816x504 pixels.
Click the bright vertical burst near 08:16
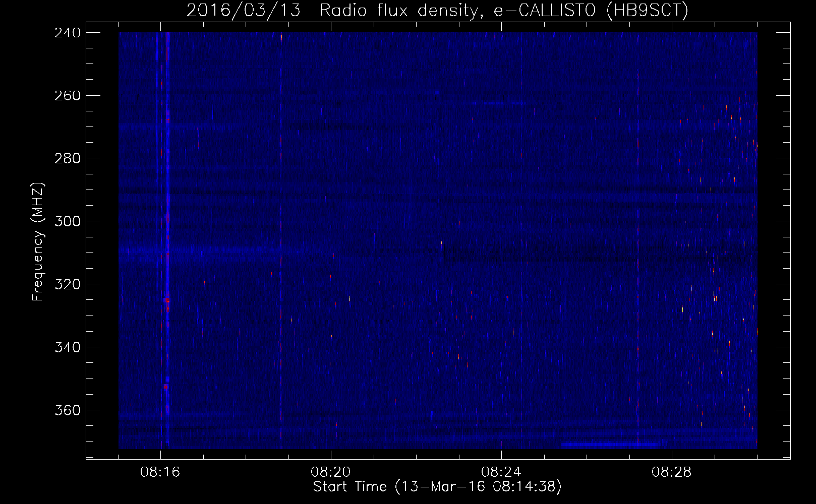point(167,240)
